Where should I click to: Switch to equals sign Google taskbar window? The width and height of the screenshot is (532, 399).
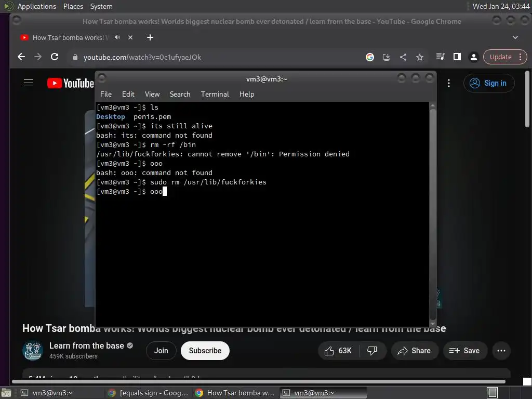click(148, 393)
